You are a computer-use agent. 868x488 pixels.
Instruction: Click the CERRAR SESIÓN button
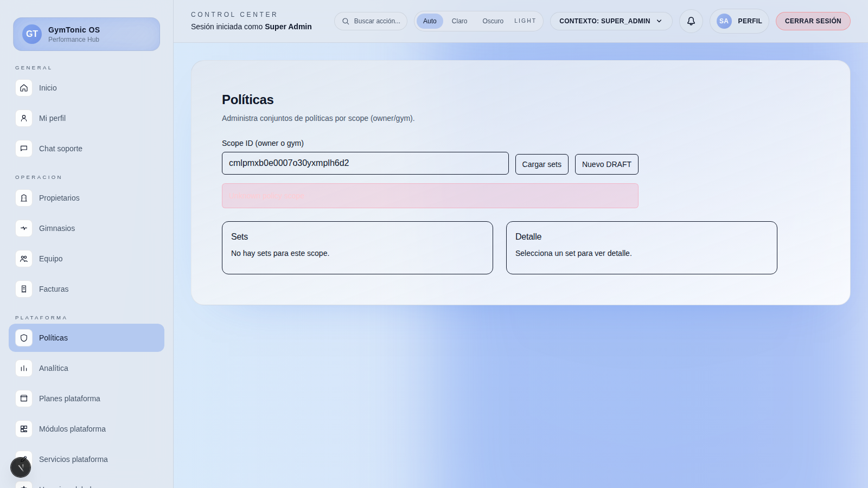coord(813,21)
